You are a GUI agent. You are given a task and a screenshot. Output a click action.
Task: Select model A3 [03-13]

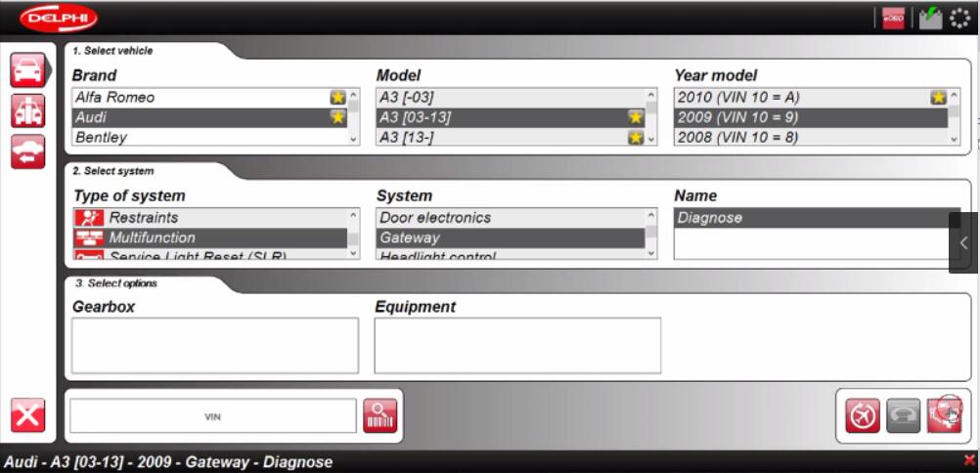tap(511, 117)
